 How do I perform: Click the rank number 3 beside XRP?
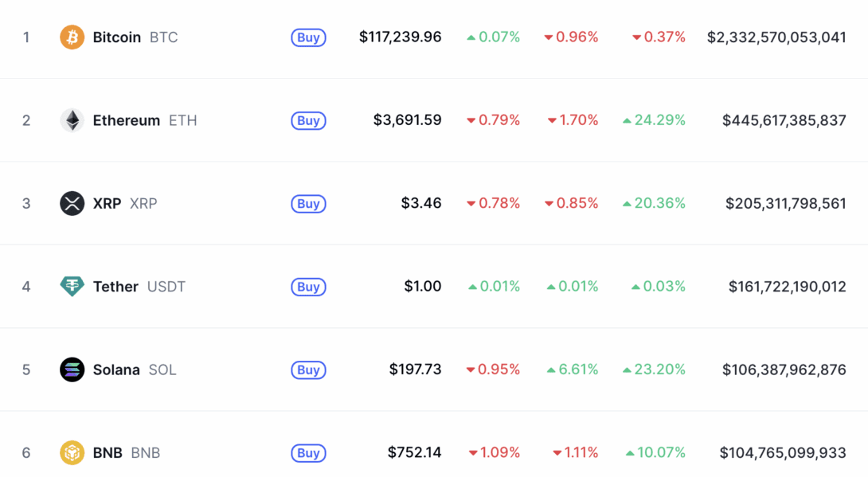(x=25, y=203)
